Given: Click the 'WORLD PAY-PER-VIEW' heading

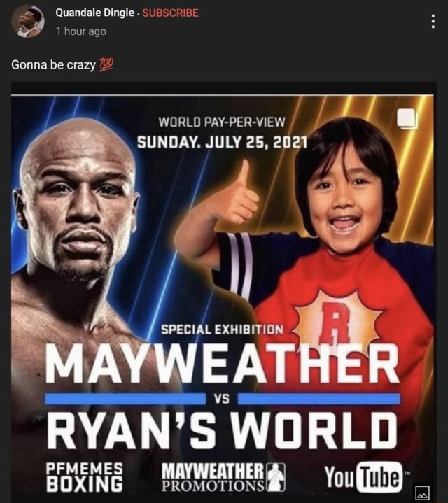Looking at the screenshot, I should pos(222,122).
